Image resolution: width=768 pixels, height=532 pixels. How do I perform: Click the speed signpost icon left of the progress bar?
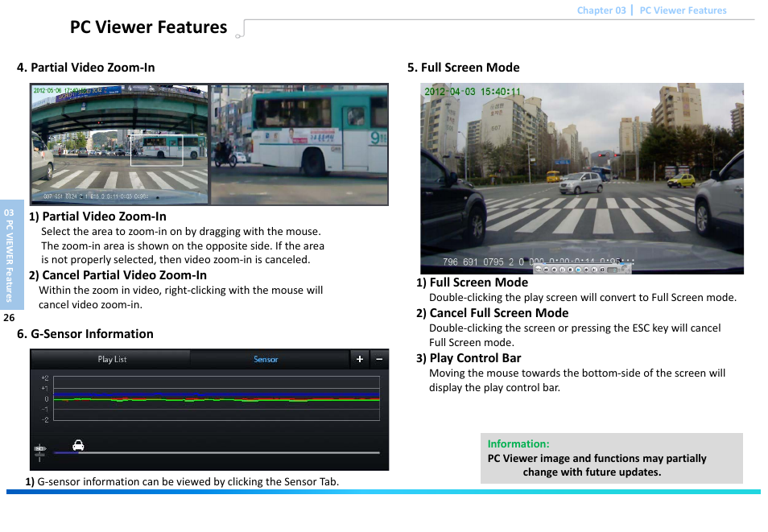click(39, 452)
